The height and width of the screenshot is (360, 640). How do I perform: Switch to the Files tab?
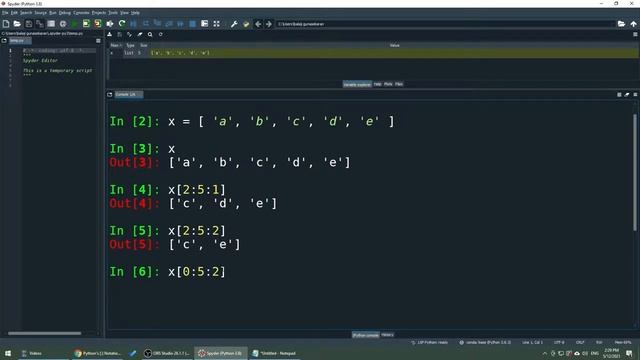tap(399, 84)
